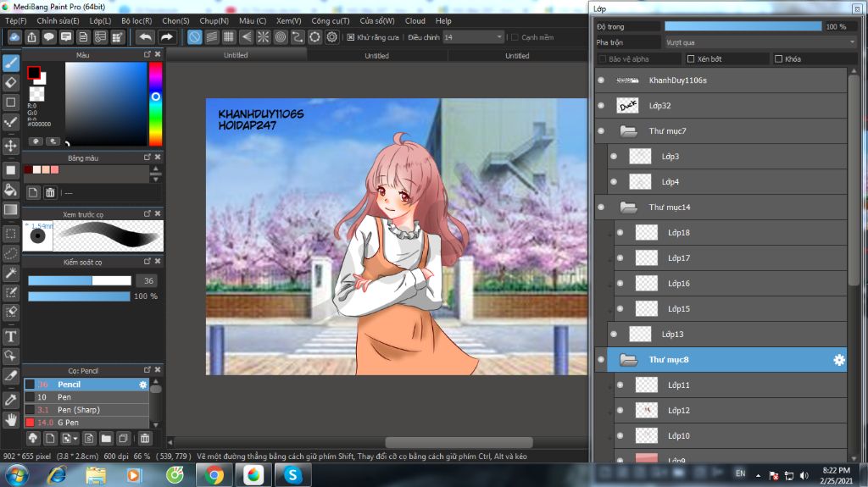Viewport: 868px width, 487px height.
Task: Select the Bucket fill tool
Action: [x=10, y=190]
